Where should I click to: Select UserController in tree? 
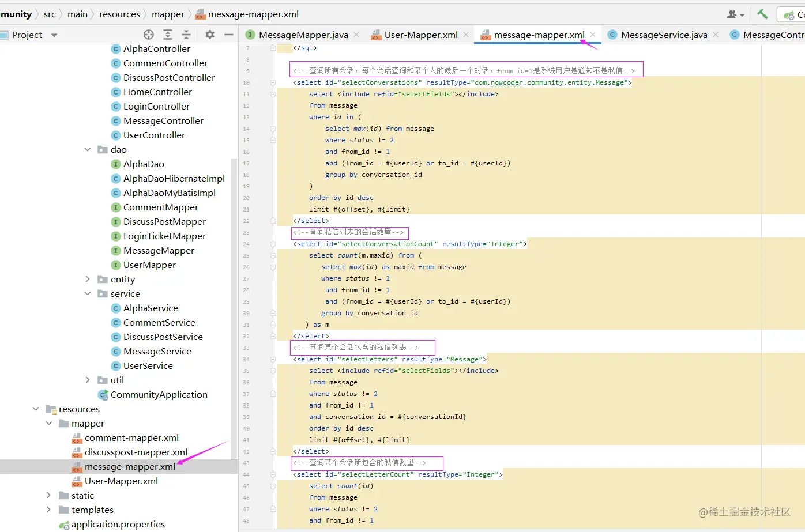click(154, 135)
